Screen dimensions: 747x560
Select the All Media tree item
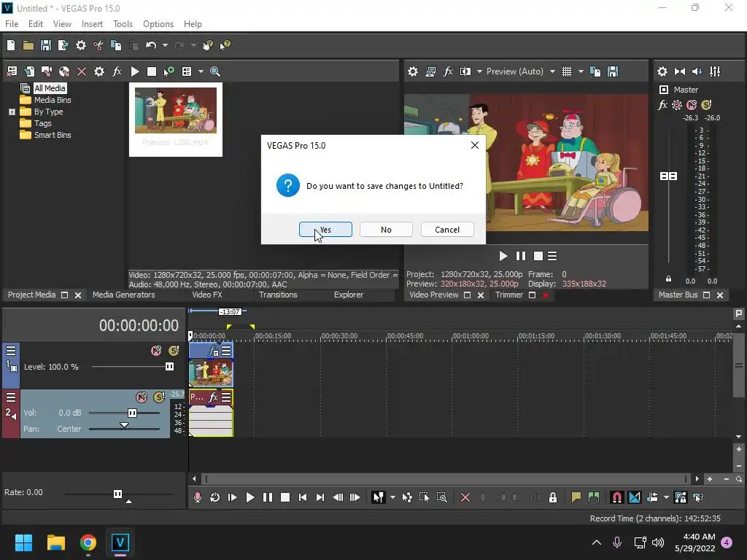click(x=50, y=88)
